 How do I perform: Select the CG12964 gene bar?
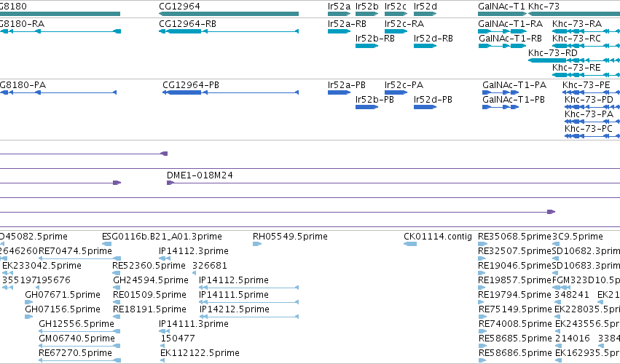point(229,14)
